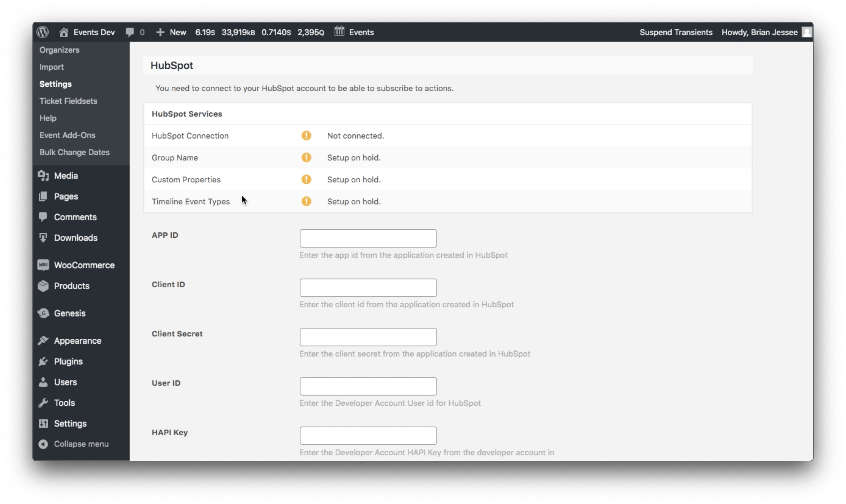Click the Plugins plug icon
The height and width of the screenshot is (504, 846).
tap(43, 361)
